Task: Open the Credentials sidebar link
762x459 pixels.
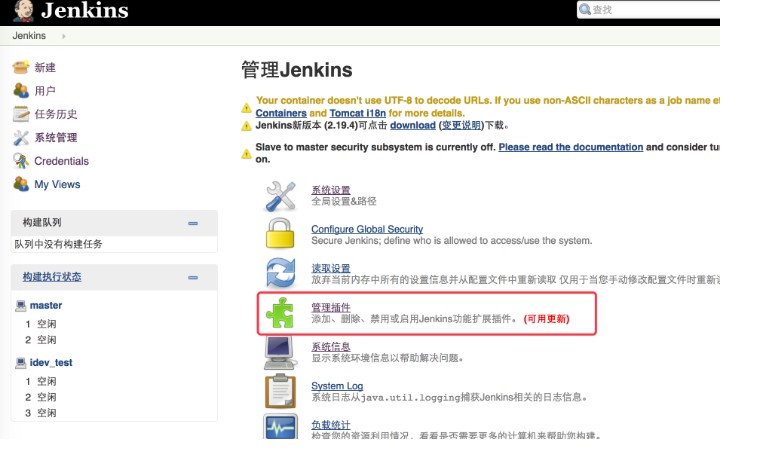Action: [x=62, y=161]
